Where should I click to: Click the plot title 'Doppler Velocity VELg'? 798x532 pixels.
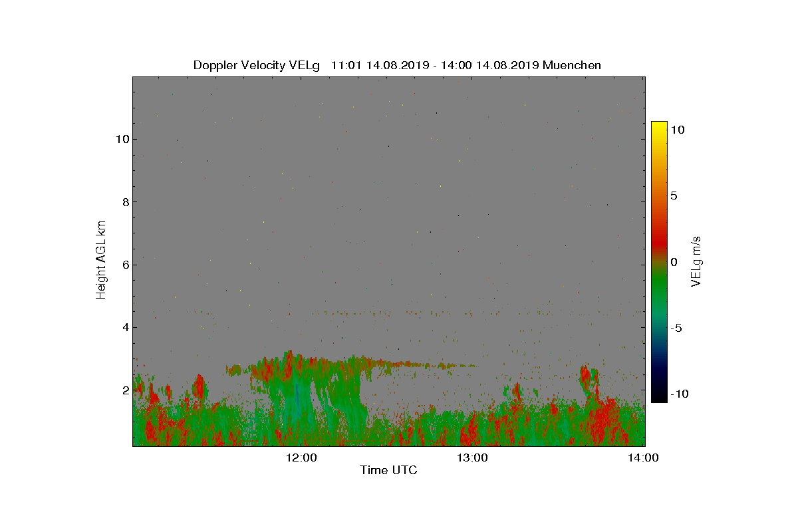click(x=257, y=65)
